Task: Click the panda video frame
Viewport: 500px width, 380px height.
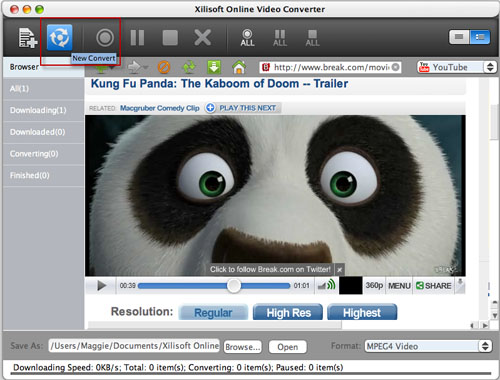Action: [275, 195]
